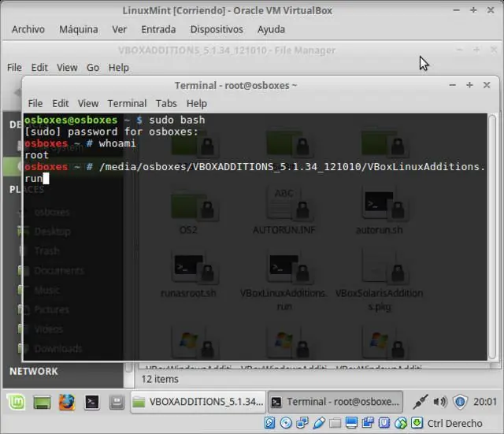Viewport: 504px width, 434px height.
Task: Click the terminal vertical scrollbar
Action: click(492, 237)
